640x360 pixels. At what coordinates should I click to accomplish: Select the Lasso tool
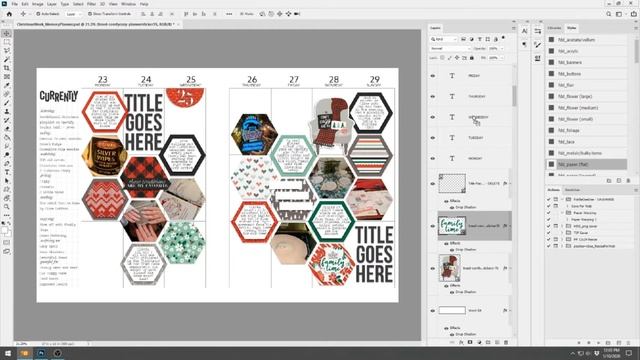7,51
